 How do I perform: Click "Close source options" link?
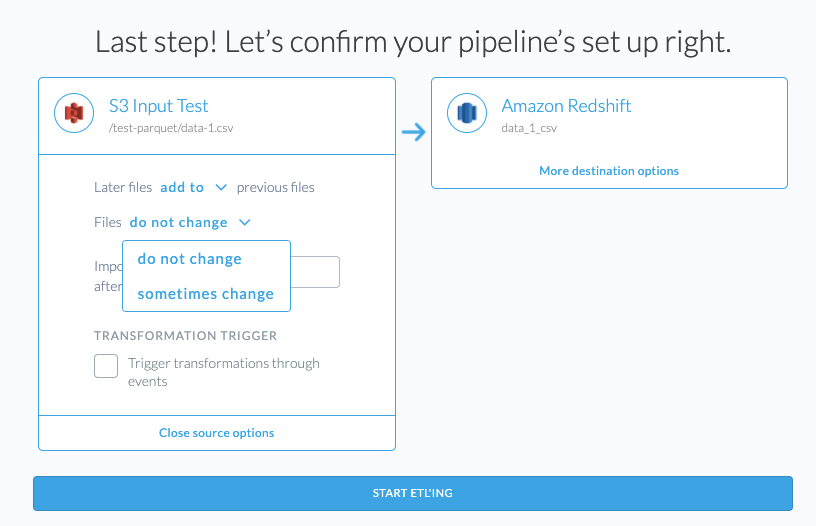tap(216, 433)
